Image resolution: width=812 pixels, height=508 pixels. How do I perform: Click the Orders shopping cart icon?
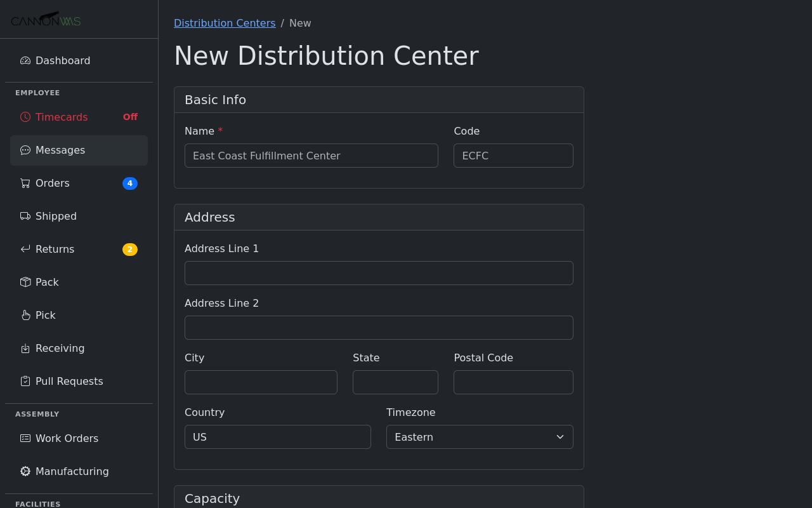click(25, 183)
